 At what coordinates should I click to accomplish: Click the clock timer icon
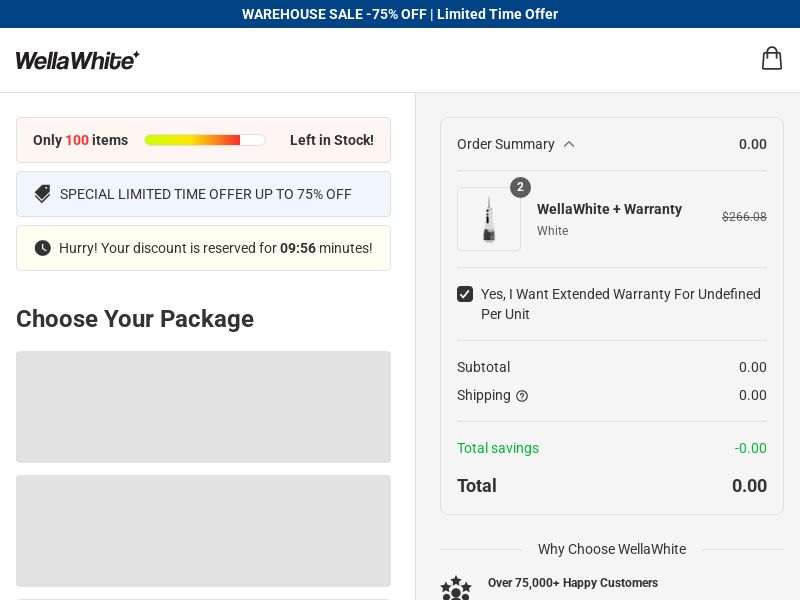[42, 248]
